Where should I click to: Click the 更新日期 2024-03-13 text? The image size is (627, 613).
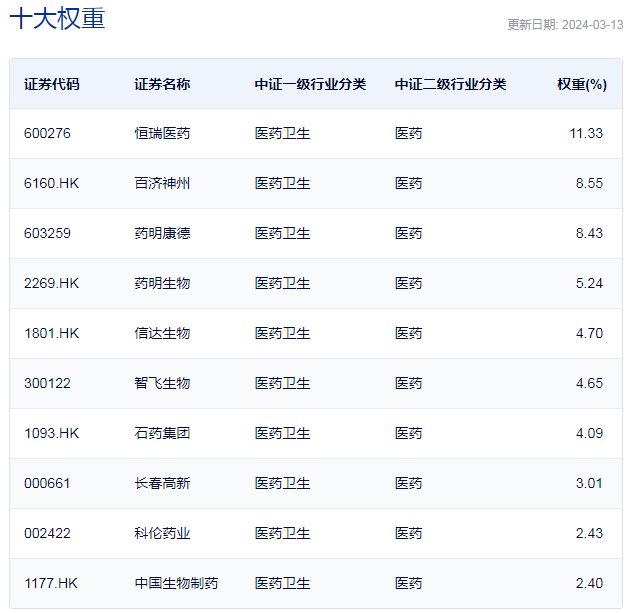(x=563, y=25)
